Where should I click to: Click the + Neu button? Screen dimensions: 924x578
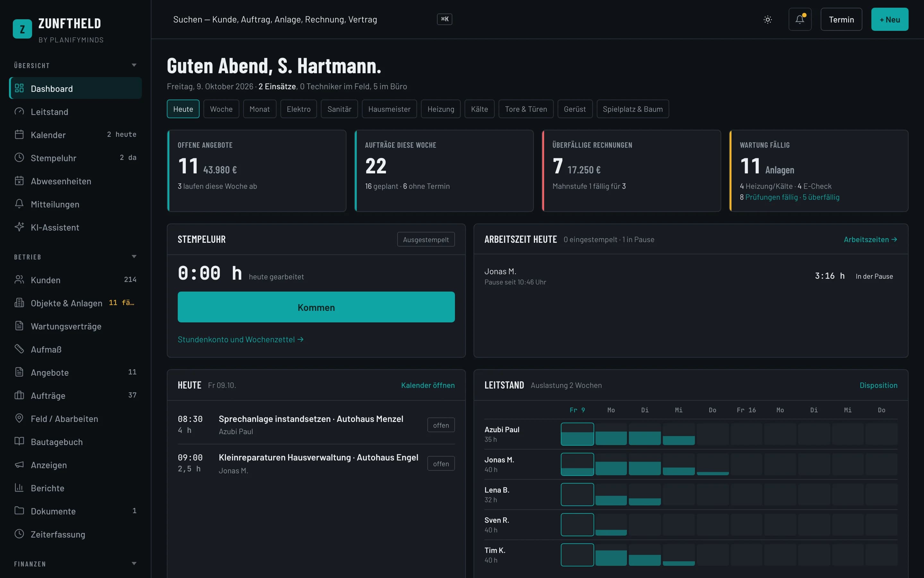click(890, 20)
